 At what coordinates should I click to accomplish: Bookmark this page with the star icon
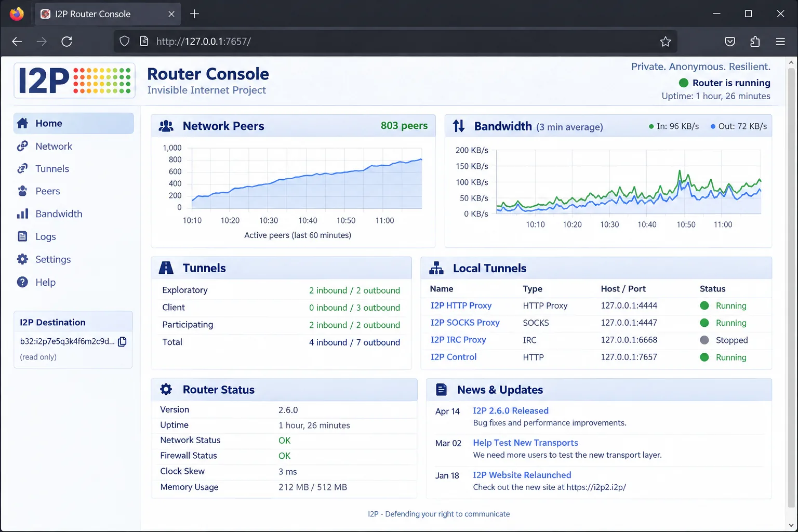666,42
